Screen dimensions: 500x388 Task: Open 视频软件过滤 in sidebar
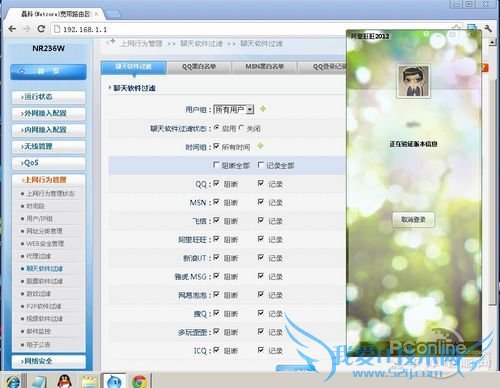(45, 319)
